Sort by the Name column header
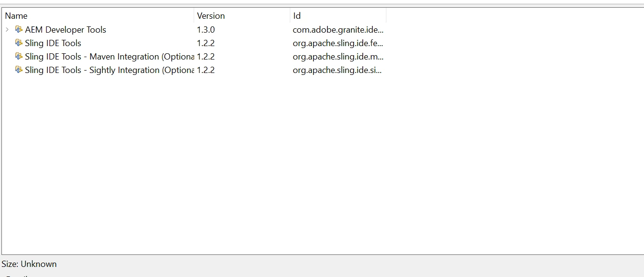 tap(98, 16)
